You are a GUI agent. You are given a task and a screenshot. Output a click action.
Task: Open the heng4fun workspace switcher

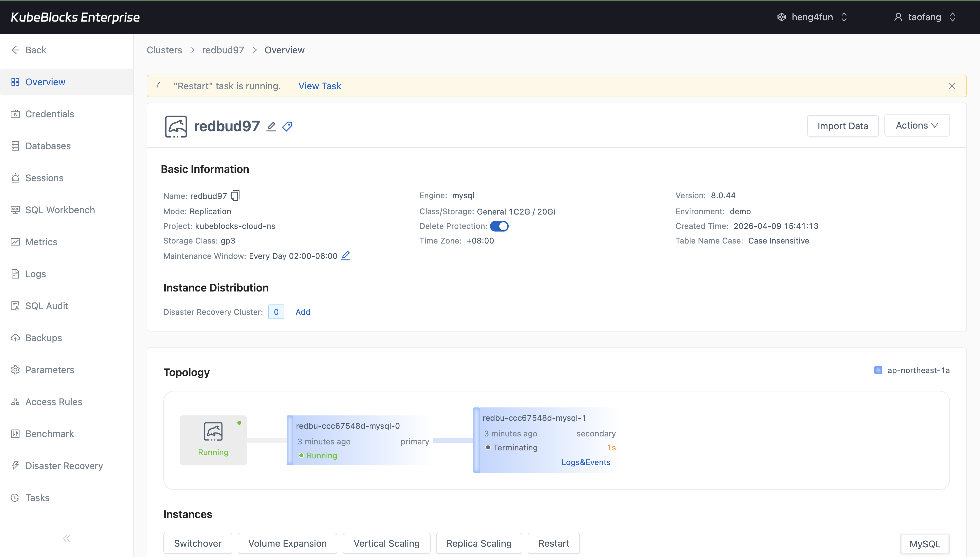pos(812,17)
